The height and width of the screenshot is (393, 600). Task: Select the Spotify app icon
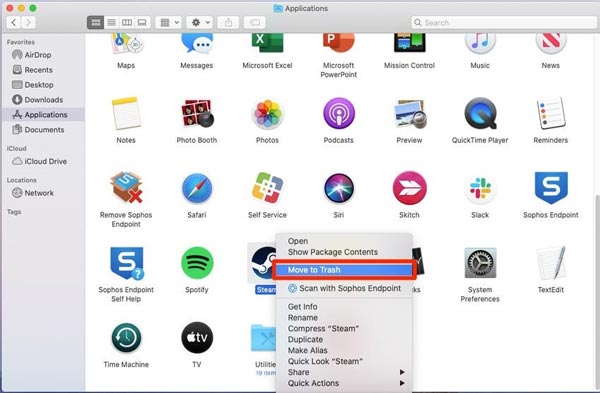click(197, 263)
